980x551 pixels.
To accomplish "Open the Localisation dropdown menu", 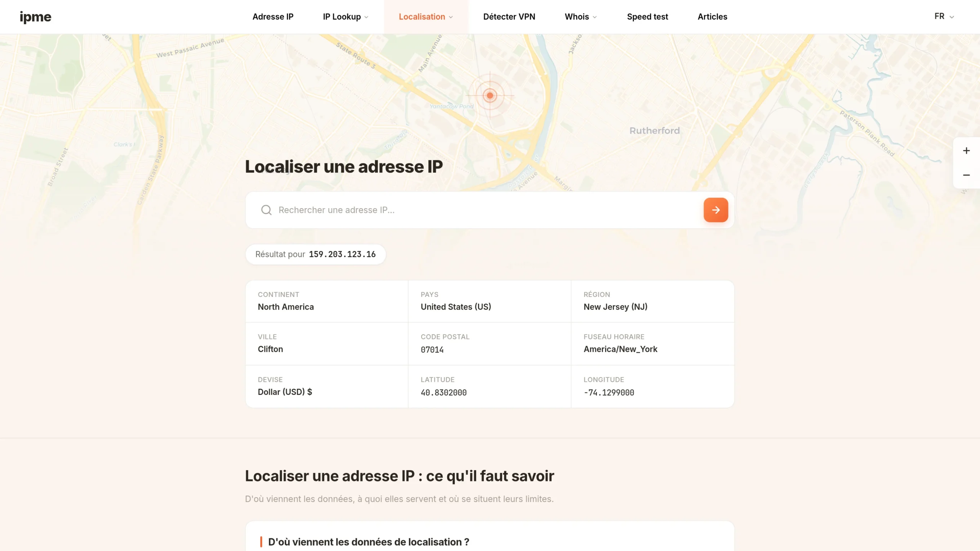I will click(x=426, y=17).
